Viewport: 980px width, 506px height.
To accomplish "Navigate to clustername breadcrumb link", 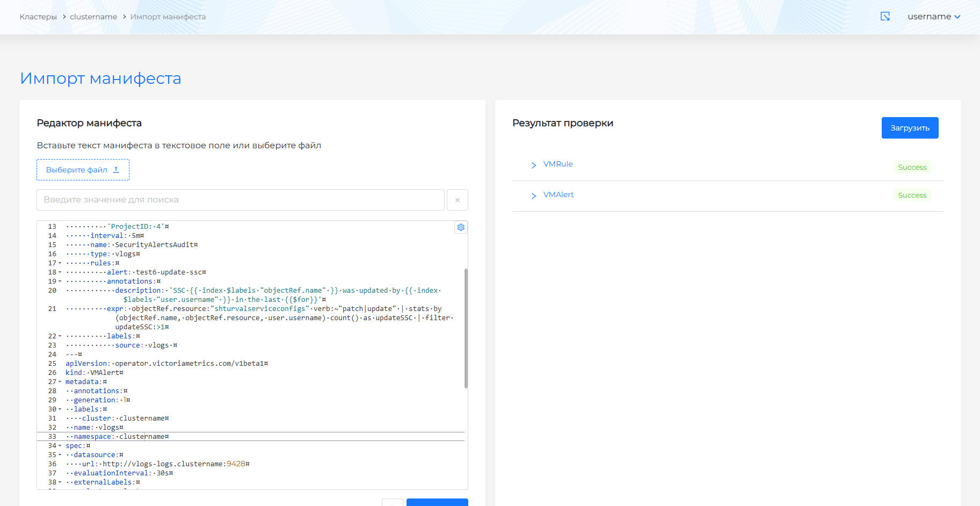I will 93,17.
